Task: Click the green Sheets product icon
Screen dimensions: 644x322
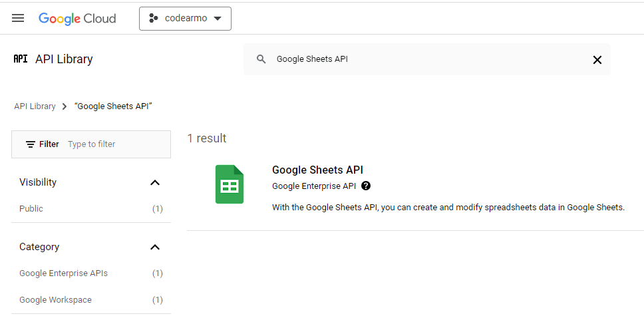Action: pyautogui.click(x=230, y=184)
